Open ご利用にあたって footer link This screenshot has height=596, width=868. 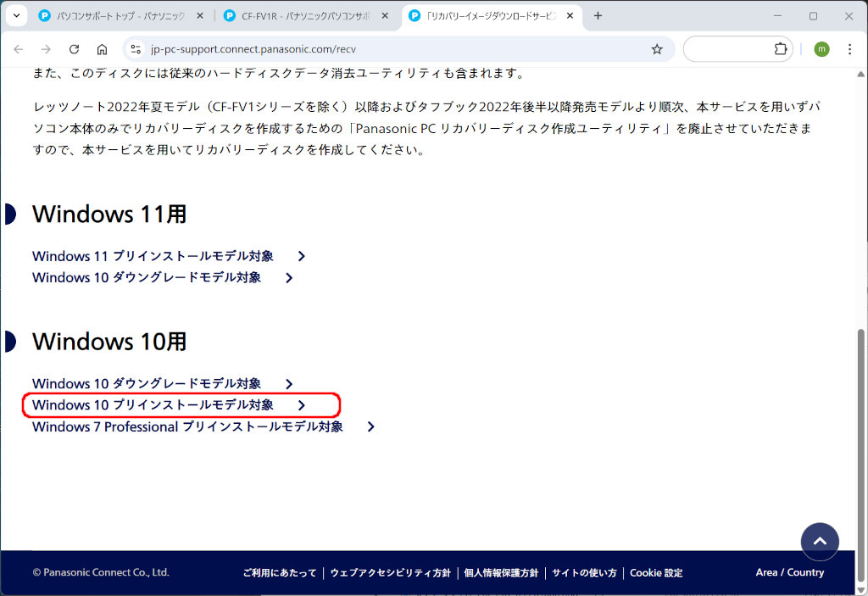tap(280, 573)
